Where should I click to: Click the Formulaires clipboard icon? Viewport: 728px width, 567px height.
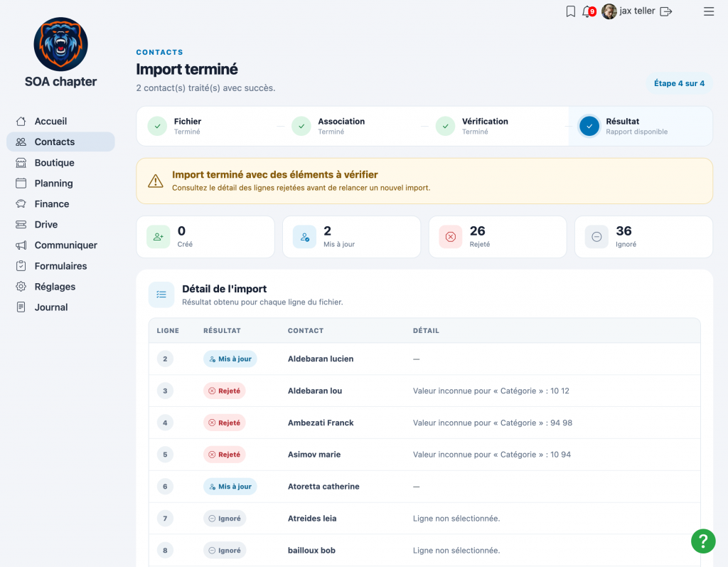21,266
